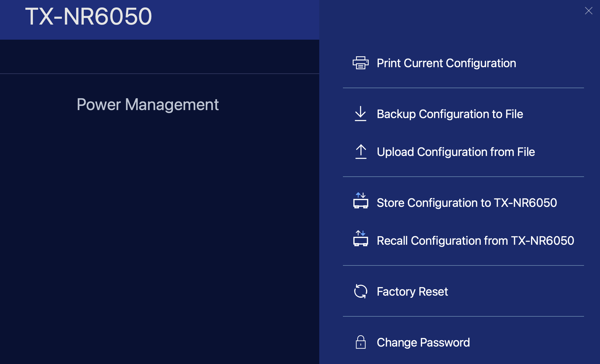This screenshot has height=364, width=600.
Task: Select Store Configuration to TX-NR6050
Action: [x=466, y=203]
